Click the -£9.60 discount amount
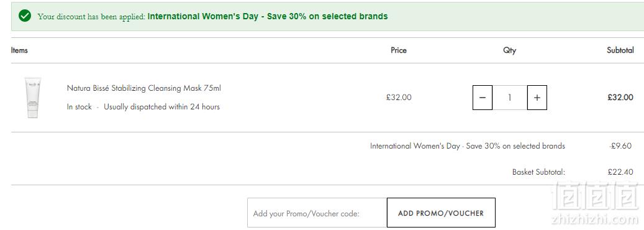 pyautogui.click(x=620, y=145)
